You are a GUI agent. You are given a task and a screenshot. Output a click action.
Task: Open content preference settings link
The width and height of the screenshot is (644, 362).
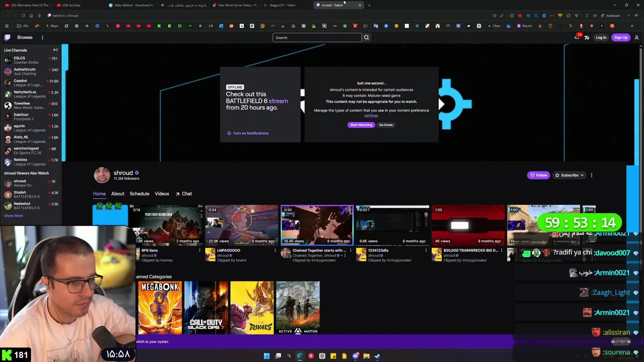pyautogui.click(x=371, y=116)
